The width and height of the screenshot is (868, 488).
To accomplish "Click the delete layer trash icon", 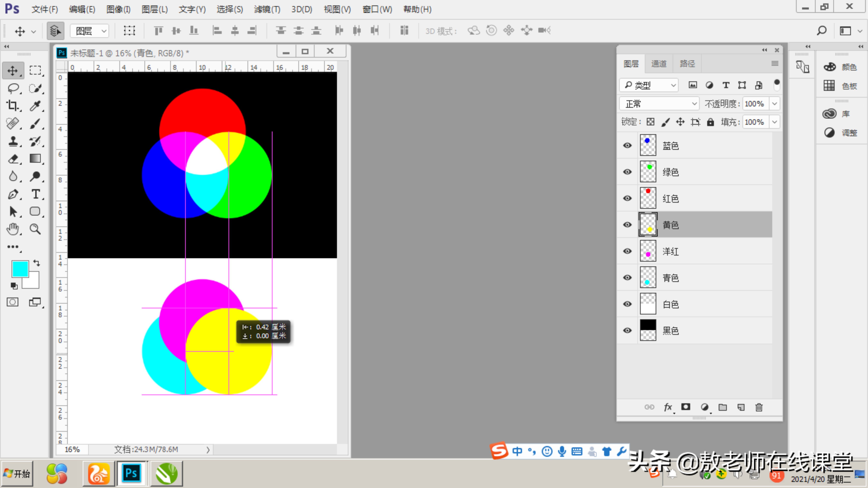I will [759, 407].
